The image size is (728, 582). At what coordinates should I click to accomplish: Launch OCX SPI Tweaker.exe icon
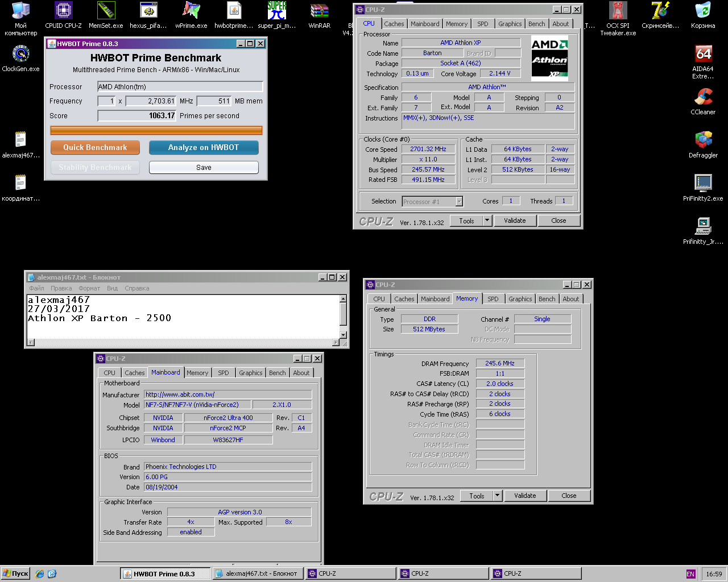pyautogui.click(x=618, y=19)
